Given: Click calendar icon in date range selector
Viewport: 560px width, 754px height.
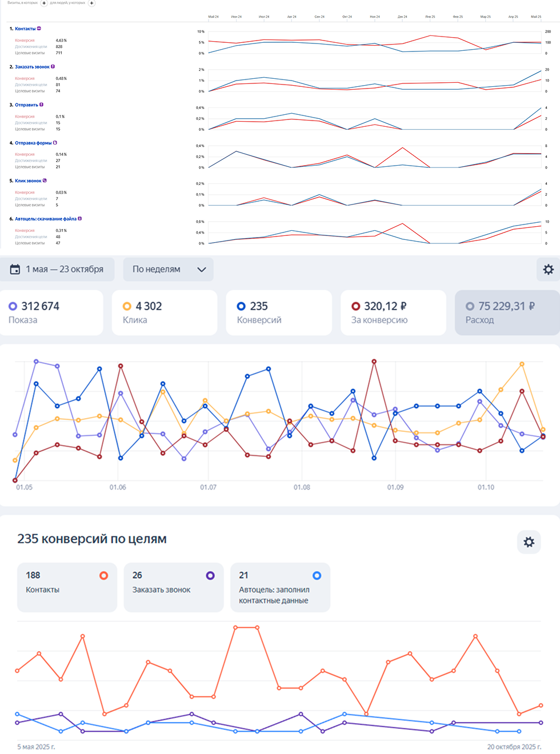Looking at the screenshot, I should point(15,270).
